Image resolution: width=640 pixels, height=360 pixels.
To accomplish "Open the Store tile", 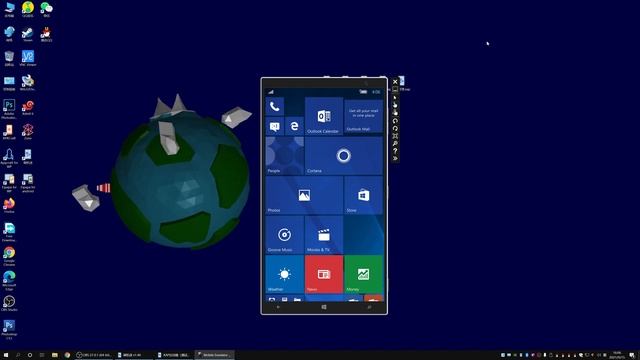I will click(364, 195).
